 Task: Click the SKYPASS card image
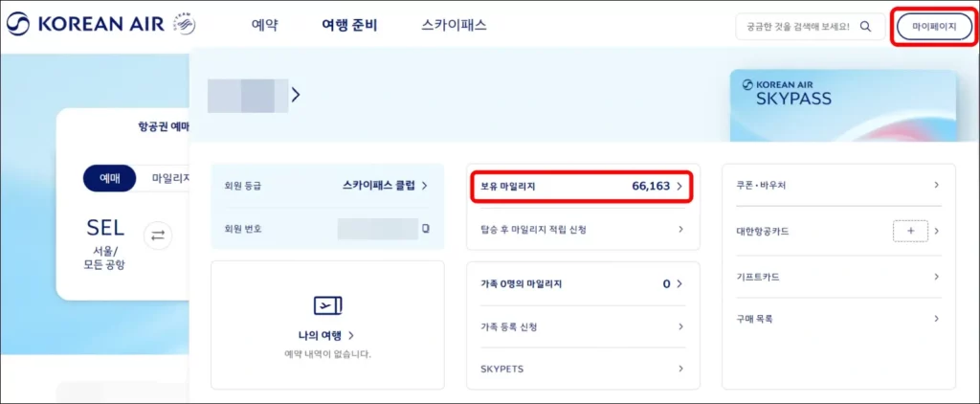click(x=844, y=105)
